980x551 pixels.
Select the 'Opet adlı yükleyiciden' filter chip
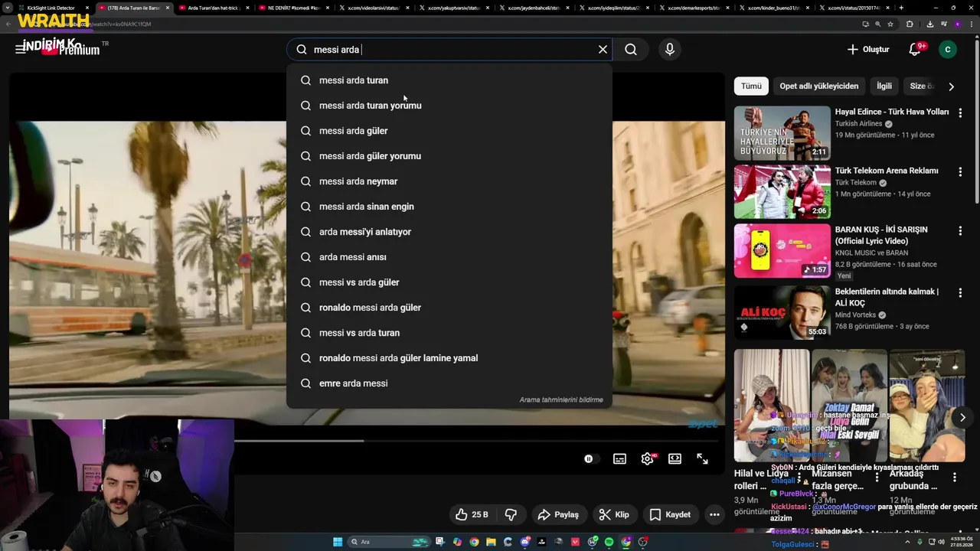coord(819,86)
